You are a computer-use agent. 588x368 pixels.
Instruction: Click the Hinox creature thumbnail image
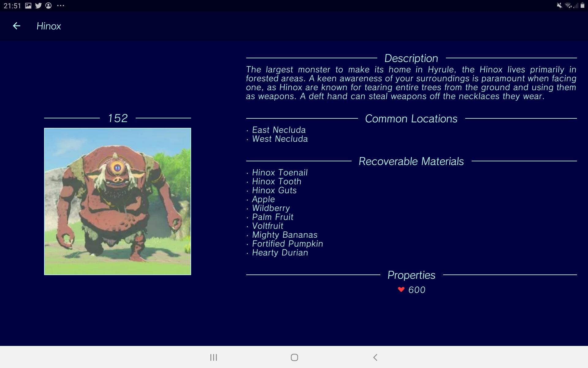[117, 201]
